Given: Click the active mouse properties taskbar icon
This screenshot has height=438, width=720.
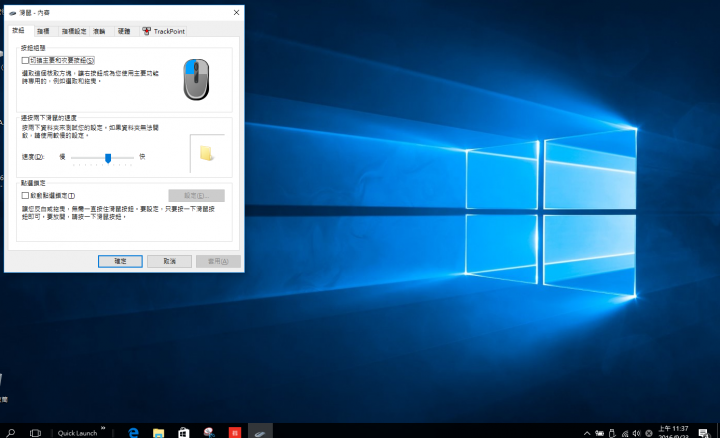Looking at the screenshot, I should (x=260, y=432).
